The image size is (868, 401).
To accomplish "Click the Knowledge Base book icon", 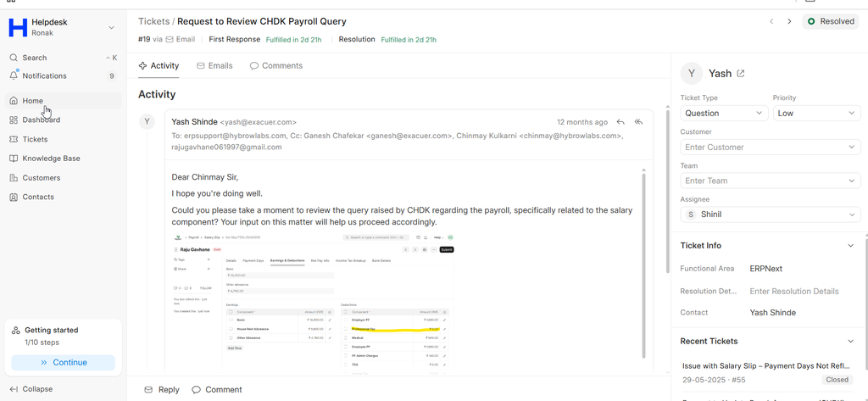I will coord(14,159).
